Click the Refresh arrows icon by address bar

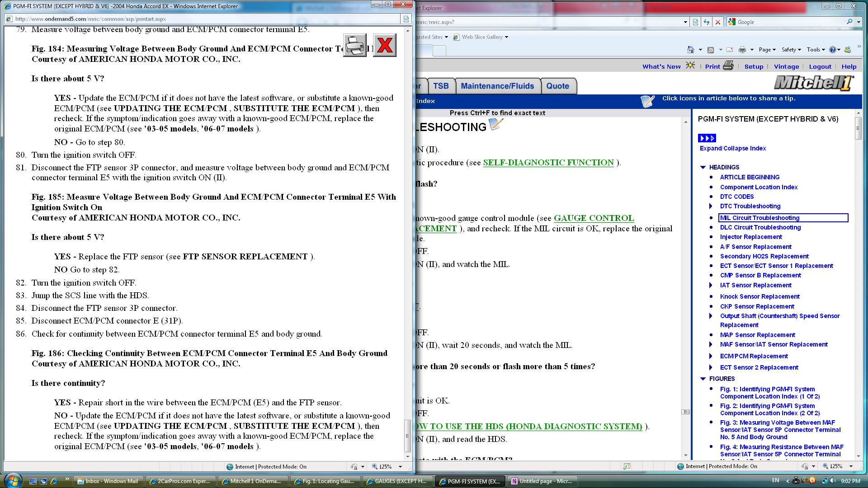click(x=707, y=22)
